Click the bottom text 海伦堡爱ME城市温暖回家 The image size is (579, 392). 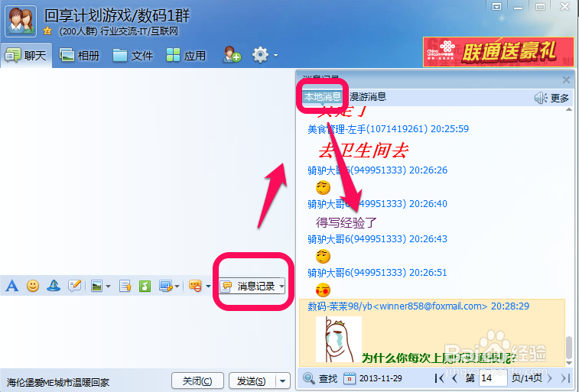point(58,382)
